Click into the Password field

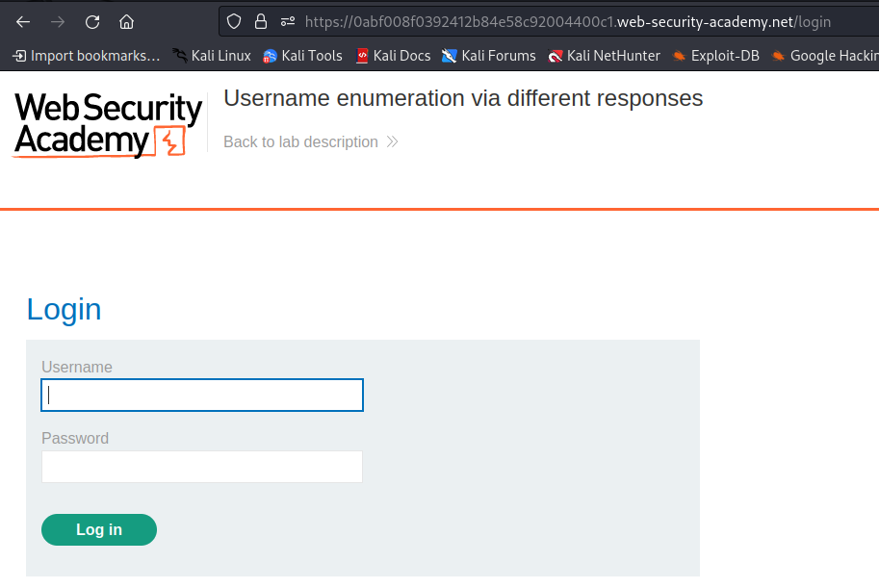202,467
